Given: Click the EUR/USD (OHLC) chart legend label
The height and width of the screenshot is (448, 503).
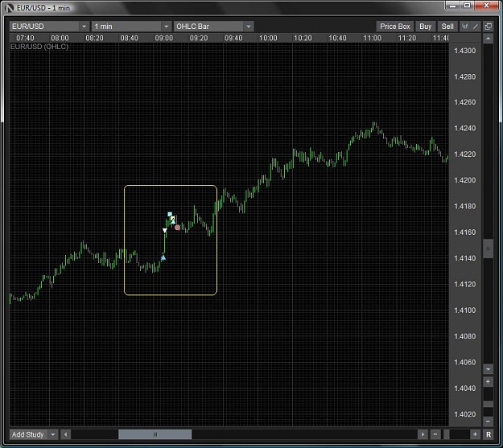Looking at the screenshot, I should click(39, 47).
